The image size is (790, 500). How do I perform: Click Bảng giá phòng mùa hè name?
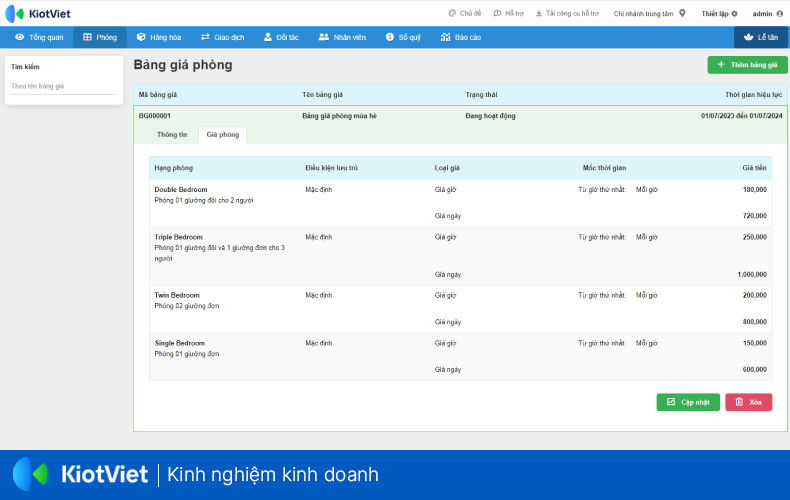(x=339, y=116)
